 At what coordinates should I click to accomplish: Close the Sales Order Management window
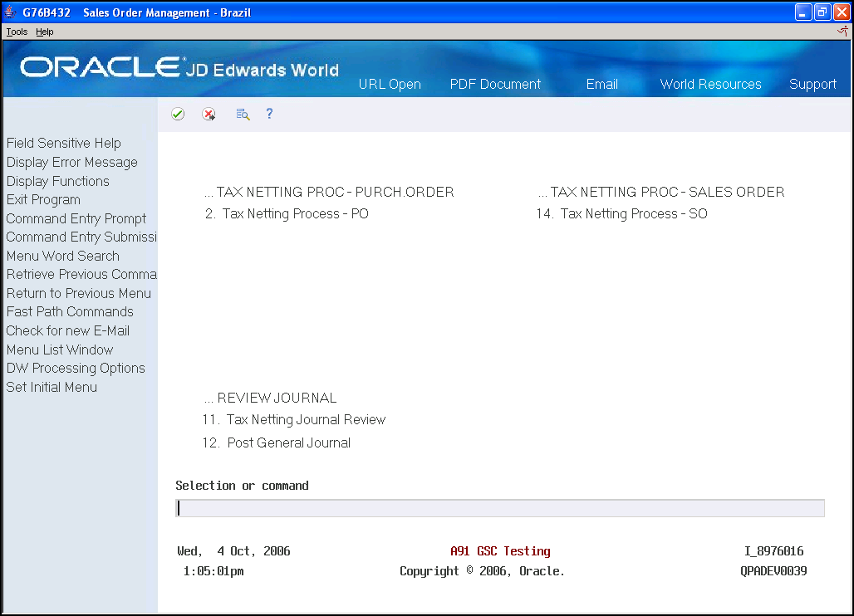click(x=842, y=12)
